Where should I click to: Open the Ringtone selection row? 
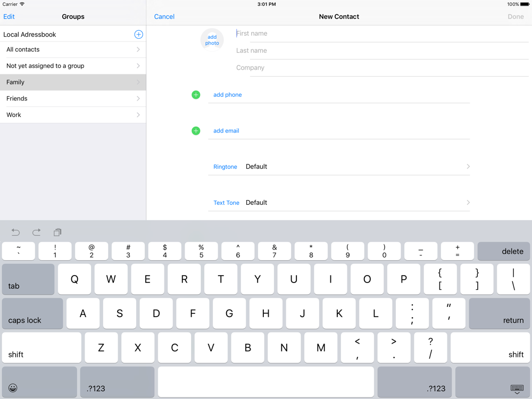(339, 167)
